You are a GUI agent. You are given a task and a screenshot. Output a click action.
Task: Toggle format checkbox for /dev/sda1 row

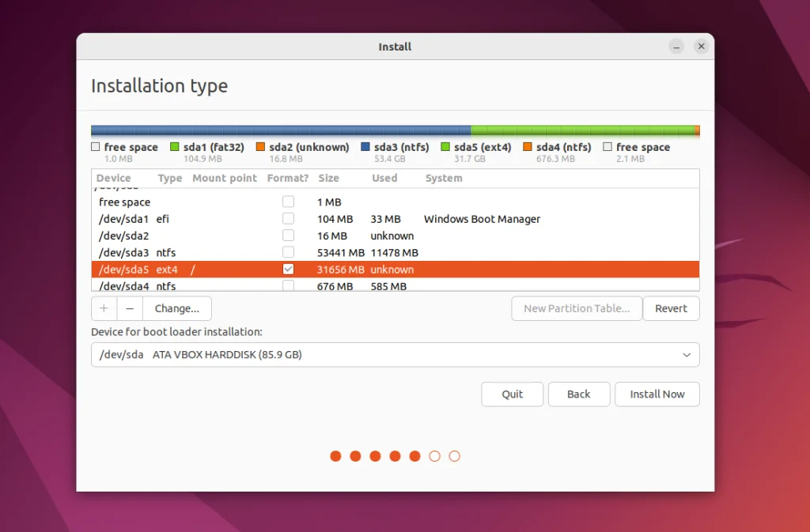tap(289, 219)
